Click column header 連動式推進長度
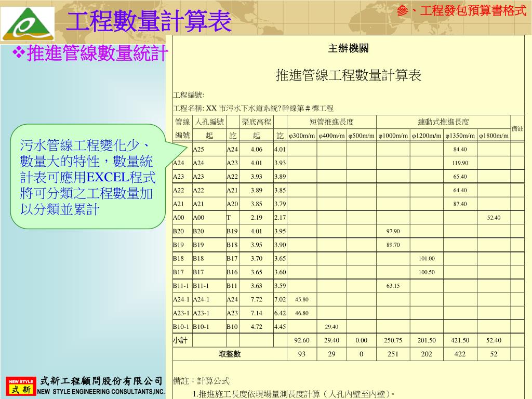The image size is (532, 399). pyautogui.click(x=443, y=122)
